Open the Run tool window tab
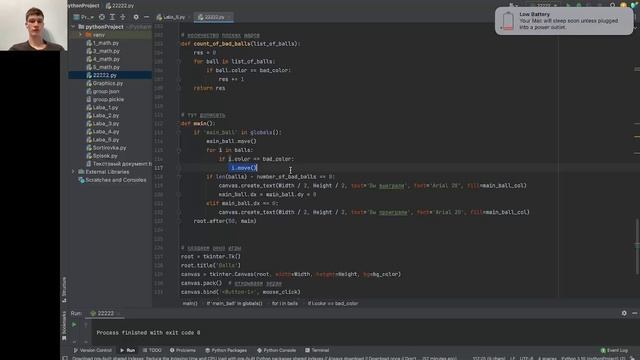 coord(128,350)
